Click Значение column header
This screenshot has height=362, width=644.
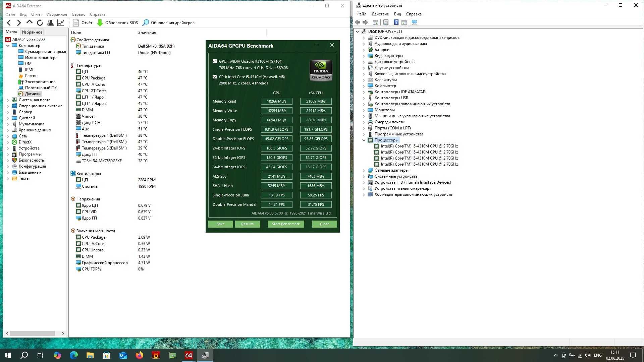(x=201, y=33)
